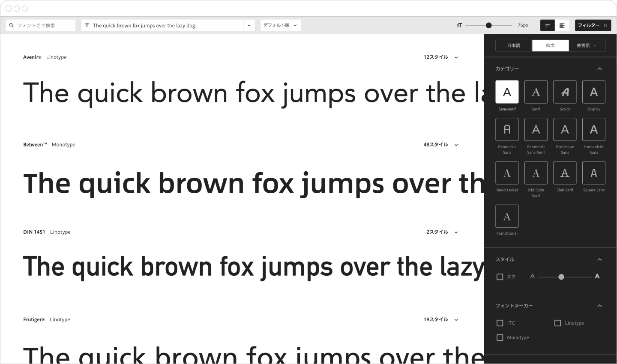Expand DIN 1451 2スタイル styles list
Image resolution: width=617 pixels, height=364 pixels.
(442, 232)
